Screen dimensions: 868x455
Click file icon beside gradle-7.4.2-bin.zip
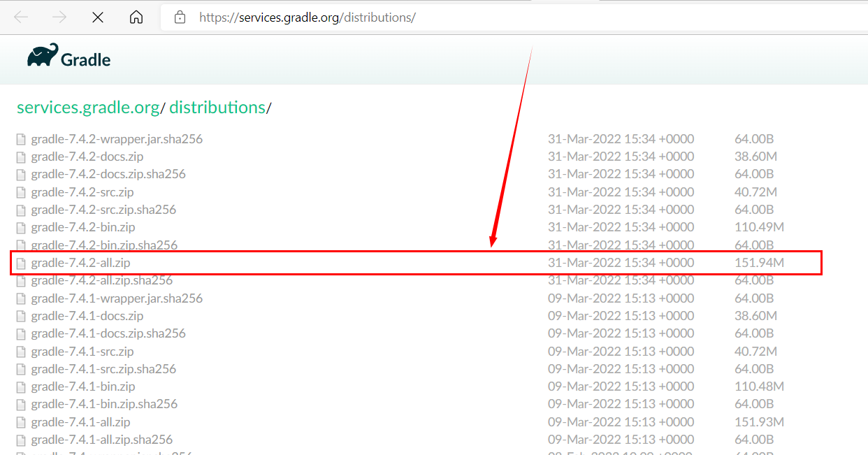point(20,227)
